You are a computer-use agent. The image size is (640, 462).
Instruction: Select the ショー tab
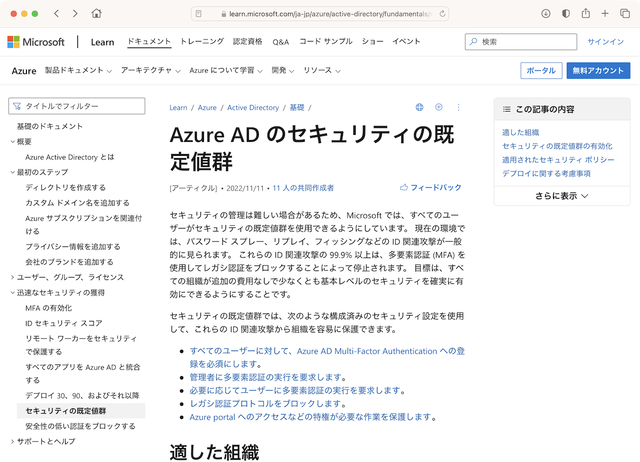[373, 42]
